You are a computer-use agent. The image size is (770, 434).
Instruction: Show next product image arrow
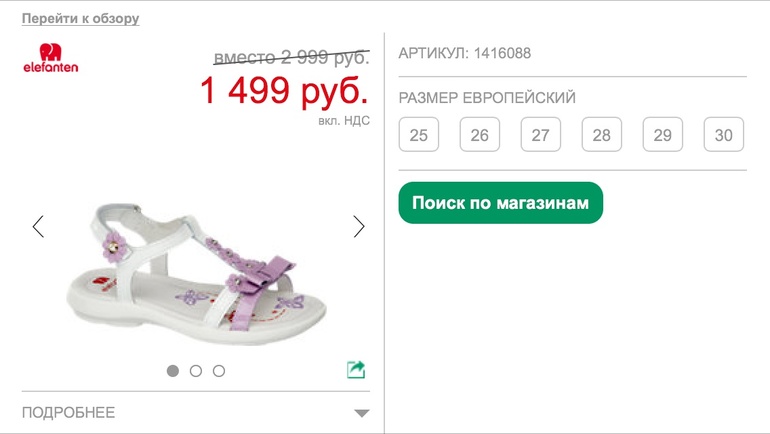[359, 226]
